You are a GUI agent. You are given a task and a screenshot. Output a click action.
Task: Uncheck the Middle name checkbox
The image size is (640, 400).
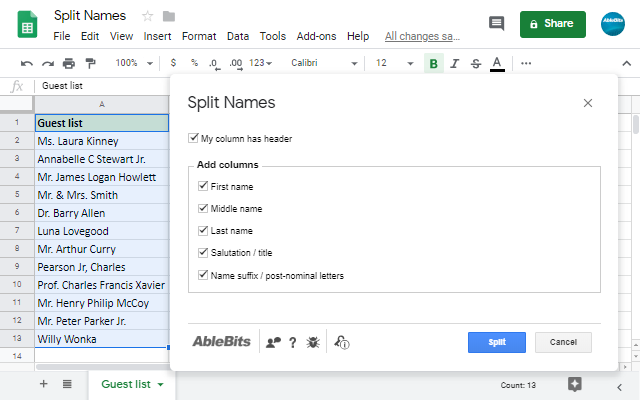[x=203, y=208]
